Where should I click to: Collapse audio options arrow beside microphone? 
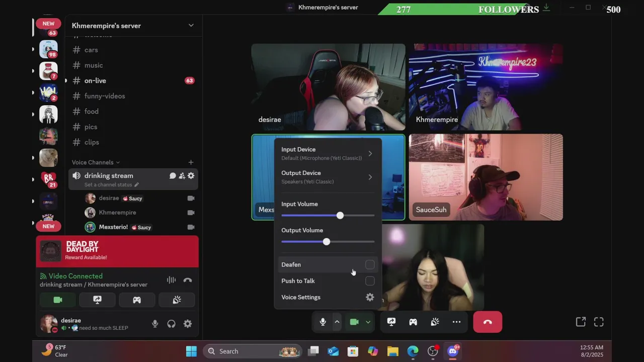coord(337,322)
